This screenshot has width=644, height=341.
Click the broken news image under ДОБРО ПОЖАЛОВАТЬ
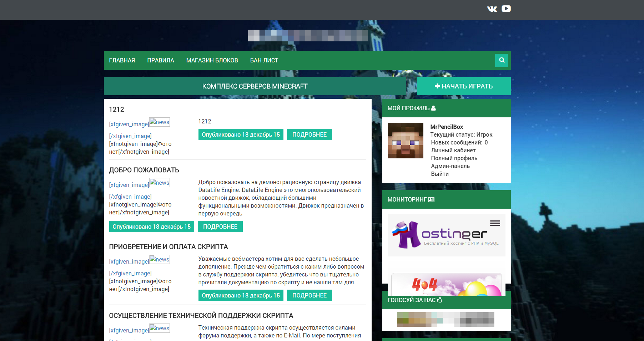[x=160, y=183]
